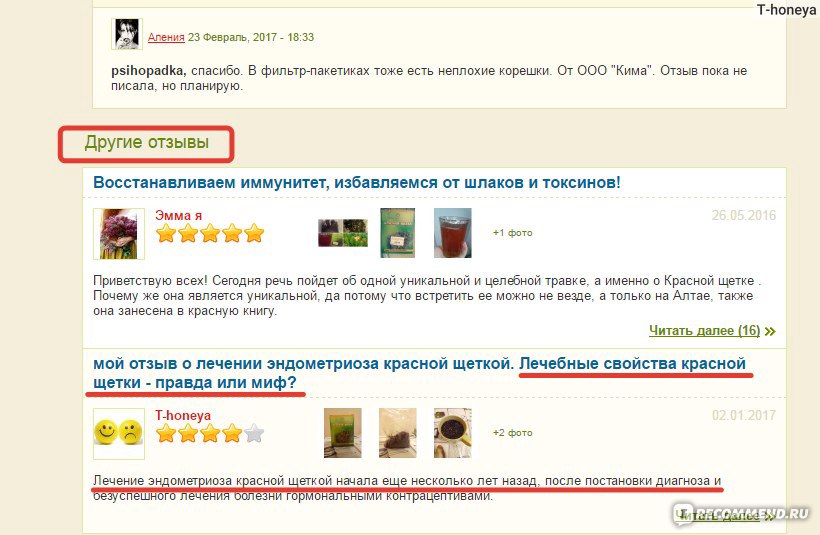Click the T-honeya author name
Screen dimensions: 820x535
click(183, 415)
